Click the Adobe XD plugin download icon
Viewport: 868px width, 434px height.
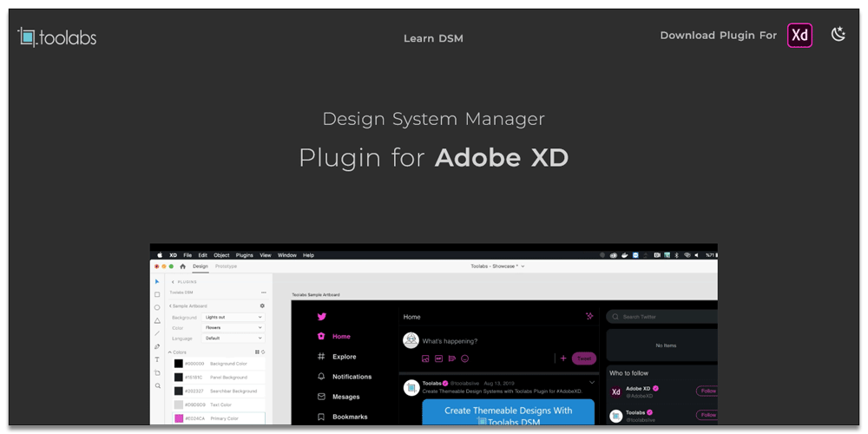pos(799,36)
